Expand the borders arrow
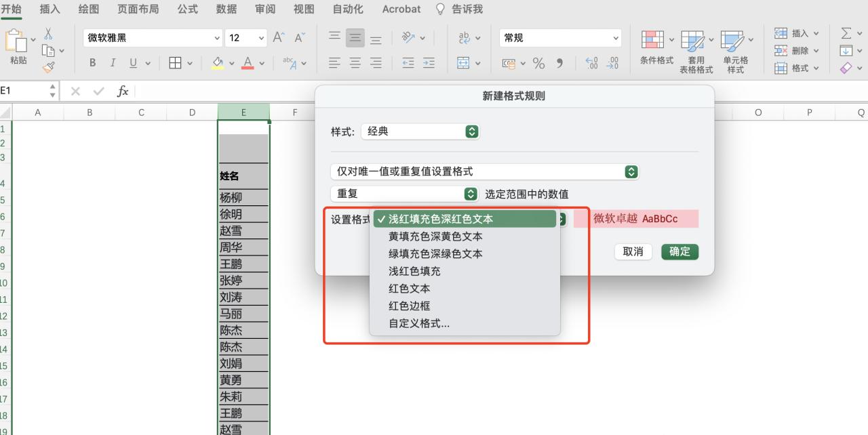This screenshot has width=868, height=435. pos(190,63)
